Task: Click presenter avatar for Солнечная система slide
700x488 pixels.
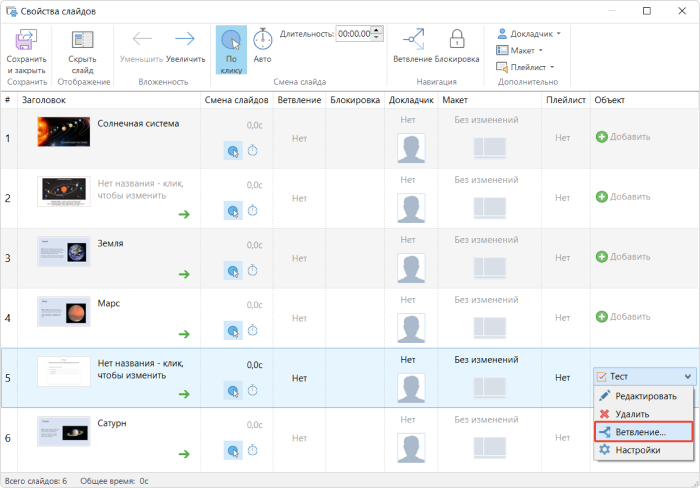Action: click(411, 148)
